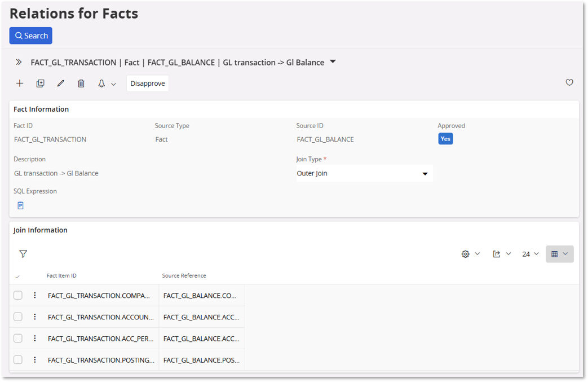Open the Join Type Outer Join dropdown
The height and width of the screenshot is (382, 588).
(365, 173)
